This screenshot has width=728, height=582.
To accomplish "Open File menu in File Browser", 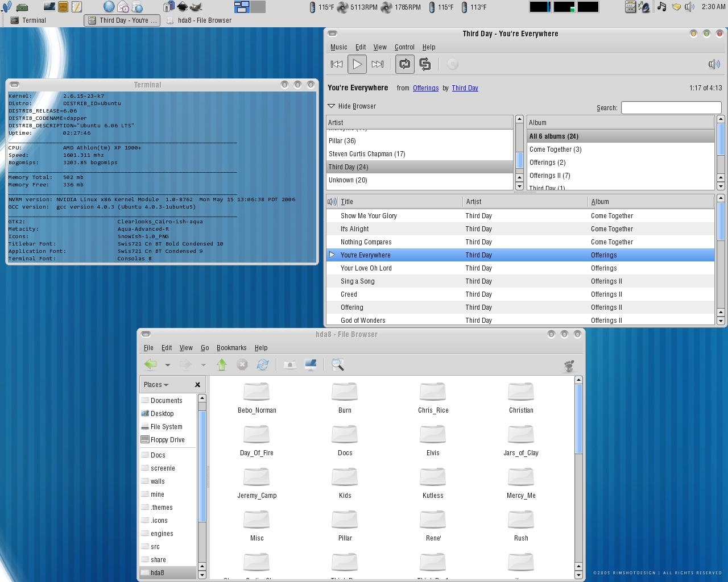I will pyautogui.click(x=148, y=348).
